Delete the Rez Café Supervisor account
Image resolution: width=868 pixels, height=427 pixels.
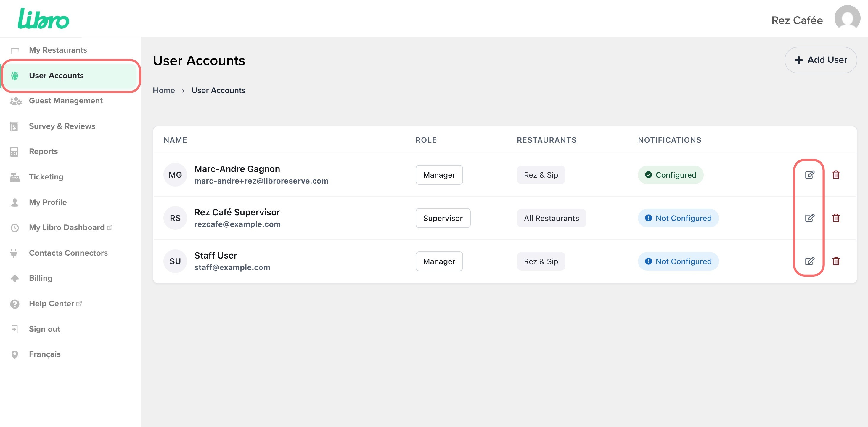click(x=836, y=218)
